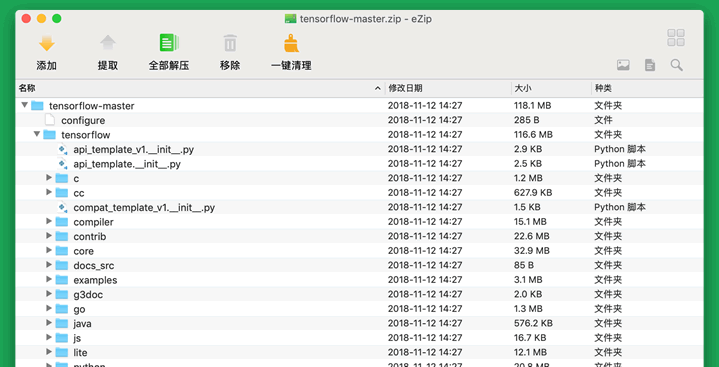Click the 一键清理 broom icon
This screenshot has height=367, width=719.
click(291, 43)
